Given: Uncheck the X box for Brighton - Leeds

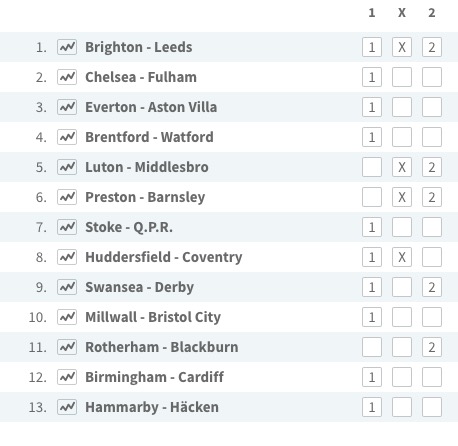Looking at the screenshot, I should coord(402,47).
